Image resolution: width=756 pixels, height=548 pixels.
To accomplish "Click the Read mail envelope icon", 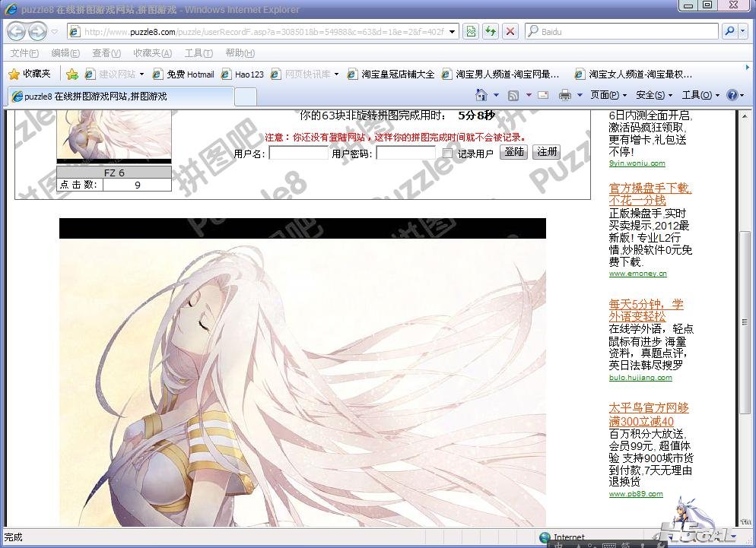I will pyautogui.click(x=543, y=95).
